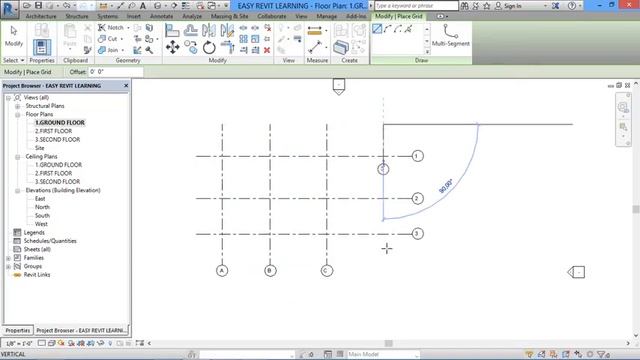Select the Align tool
Image resolution: width=640 pixels, height=360 pixels.
[172, 30]
